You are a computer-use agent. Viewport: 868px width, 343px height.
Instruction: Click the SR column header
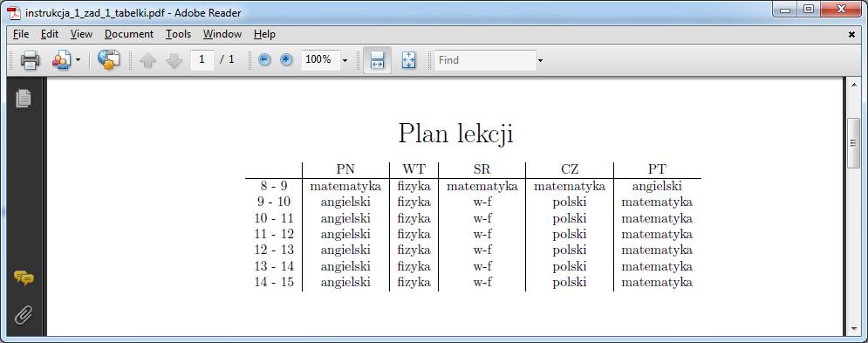click(x=482, y=169)
